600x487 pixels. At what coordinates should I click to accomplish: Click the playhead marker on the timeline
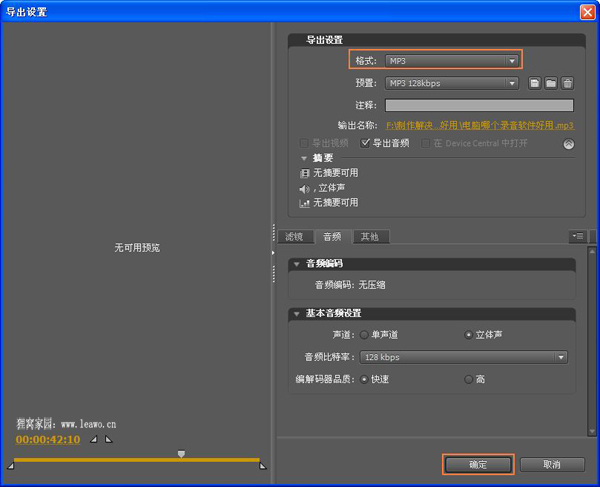(x=181, y=454)
